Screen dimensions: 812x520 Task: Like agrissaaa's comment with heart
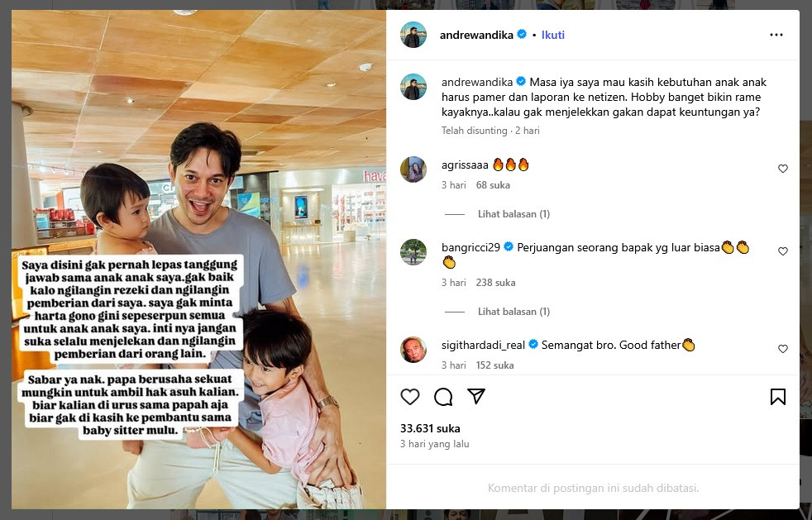point(783,169)
